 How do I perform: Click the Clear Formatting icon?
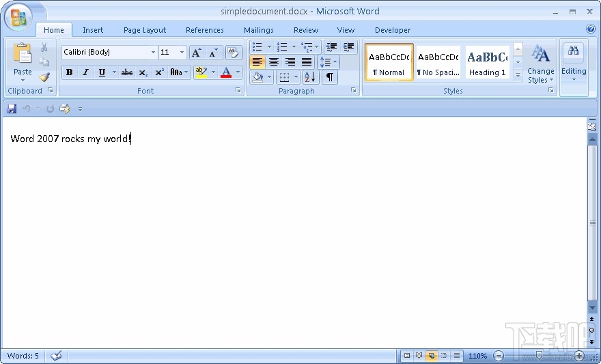[233, 53]
